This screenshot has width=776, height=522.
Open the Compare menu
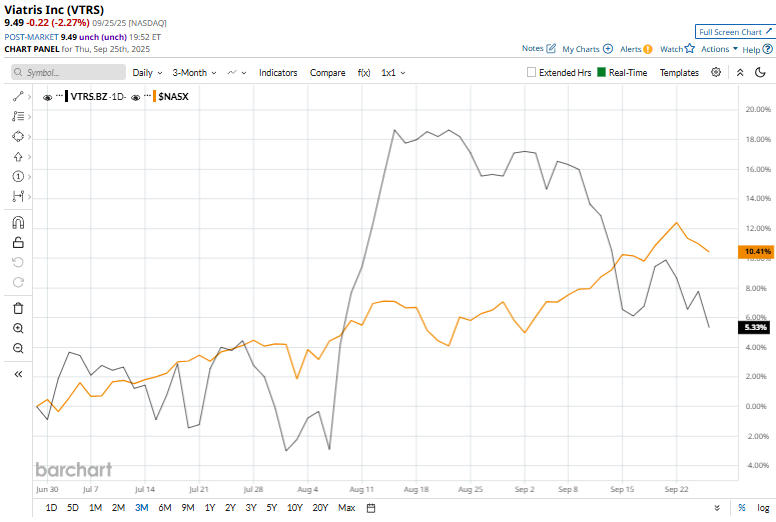(328, 73)
